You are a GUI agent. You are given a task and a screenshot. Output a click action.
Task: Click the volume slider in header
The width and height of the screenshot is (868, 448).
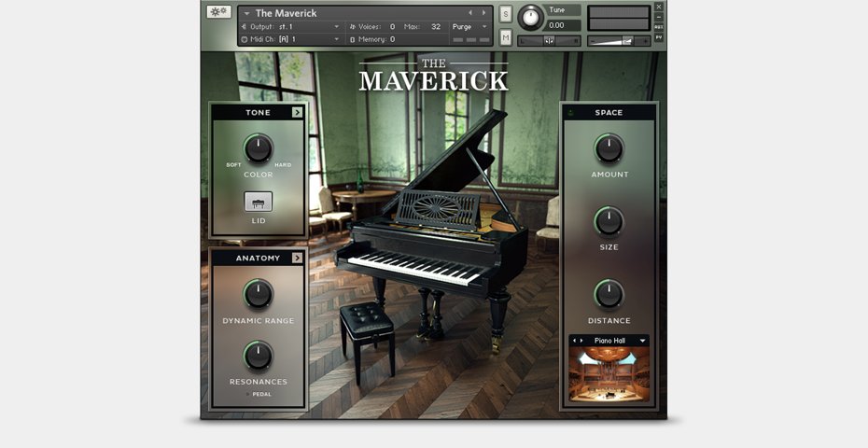click(x=620, y=40)
